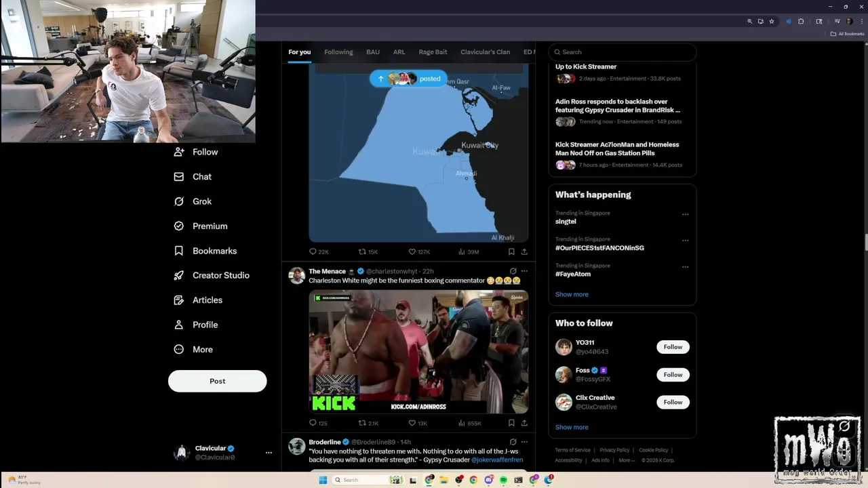Open Bookmarks in the X sidebar

coord(205,251)
